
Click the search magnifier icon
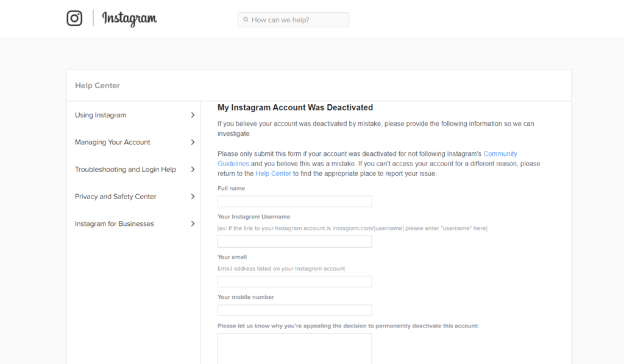246,19
